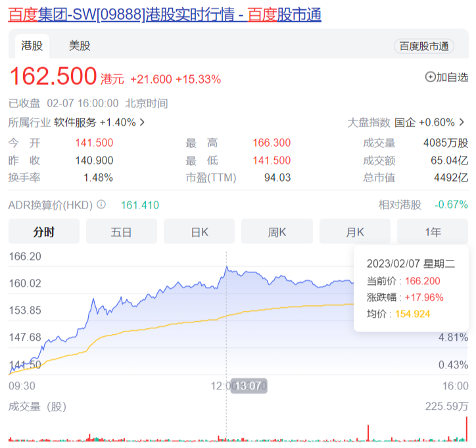
Task: Click the current price 162.500
Action: coord(53,77)
